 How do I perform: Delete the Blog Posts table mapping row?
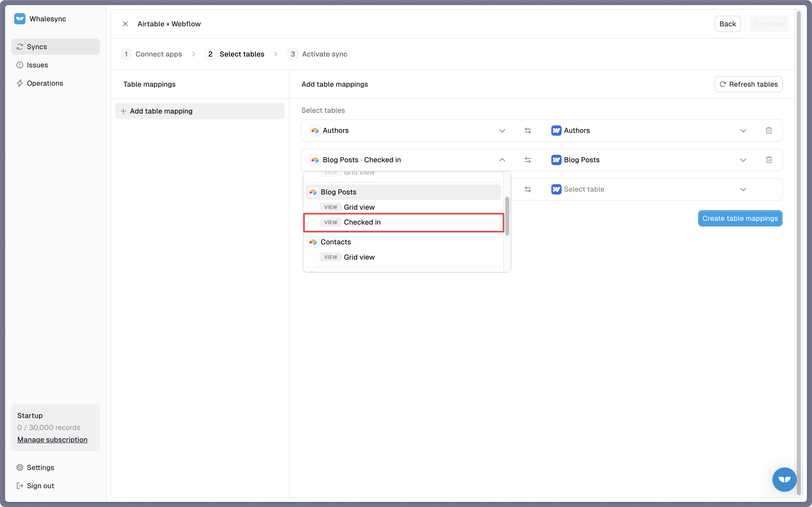[x=769, y=160]
